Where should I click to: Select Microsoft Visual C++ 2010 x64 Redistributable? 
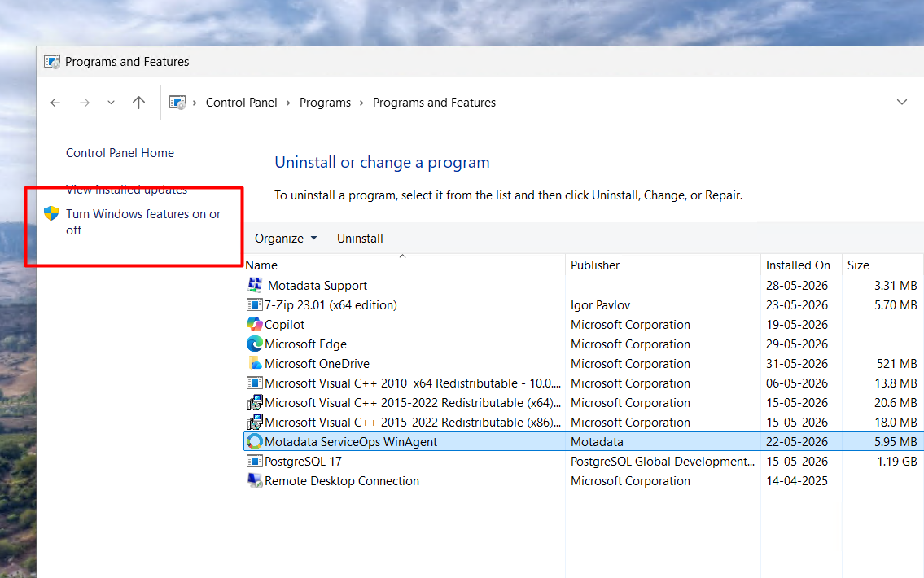(x=413, y=383)
